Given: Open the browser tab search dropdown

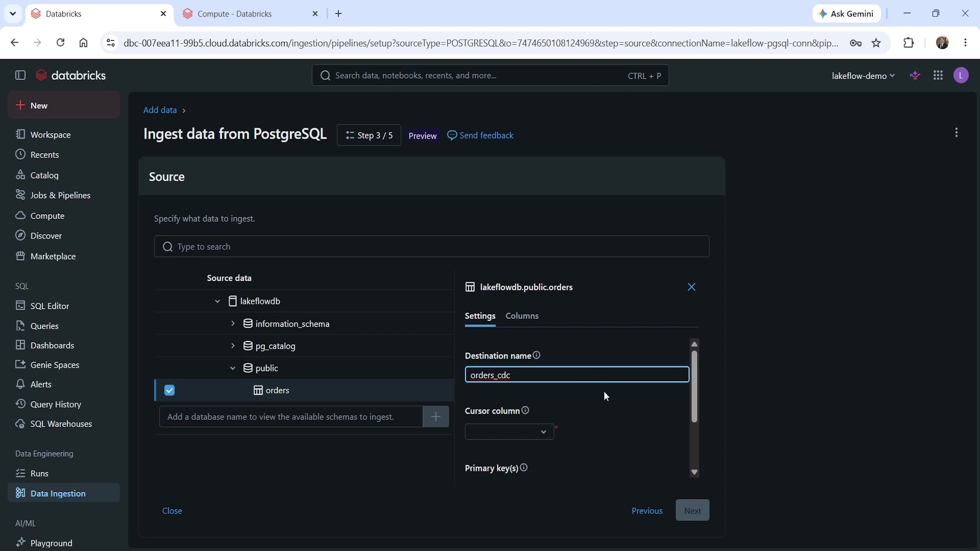Looking at the screenshot, I should [13, 14].
